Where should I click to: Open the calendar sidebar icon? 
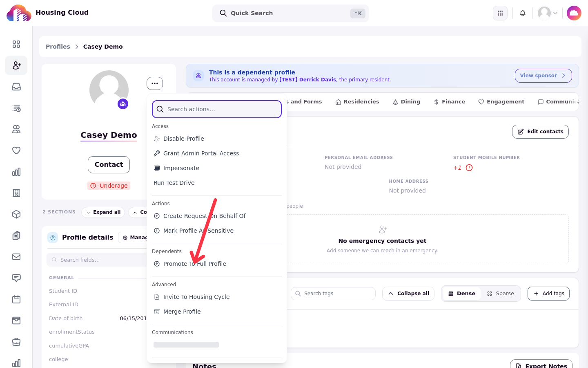(x=16, y=299)
